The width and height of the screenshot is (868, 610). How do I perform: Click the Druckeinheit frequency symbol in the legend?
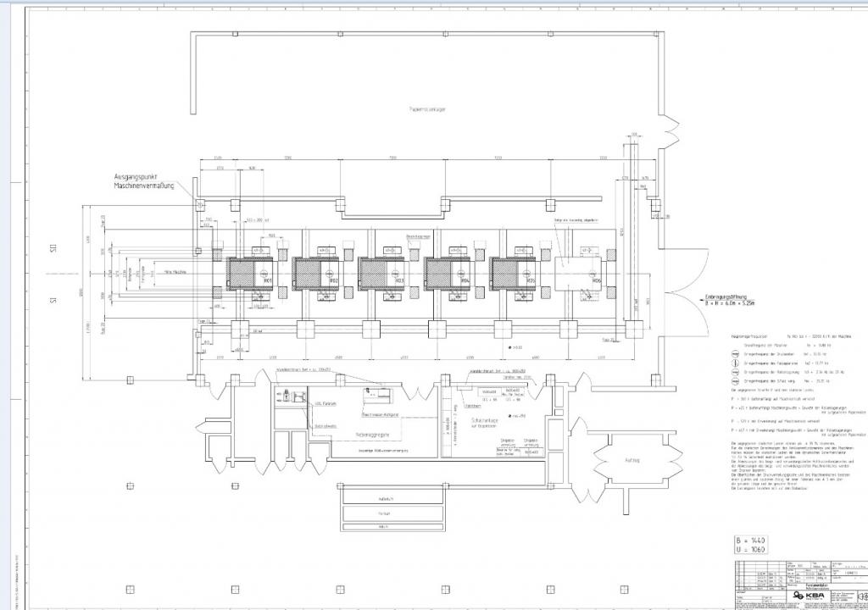click(x=734, y=354)
